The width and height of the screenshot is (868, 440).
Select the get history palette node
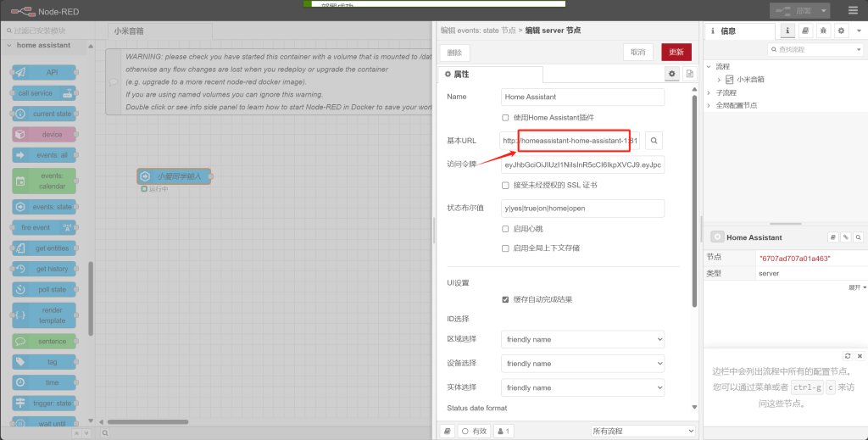(x=44, y=269)
